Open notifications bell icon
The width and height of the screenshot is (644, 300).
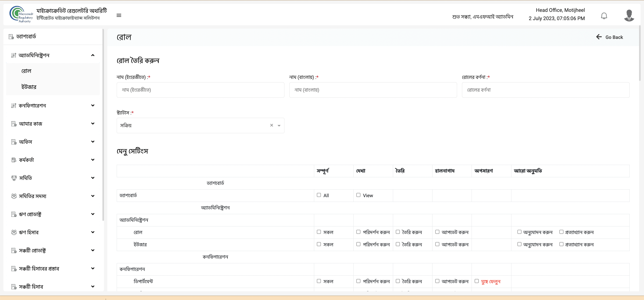[604, 16]
